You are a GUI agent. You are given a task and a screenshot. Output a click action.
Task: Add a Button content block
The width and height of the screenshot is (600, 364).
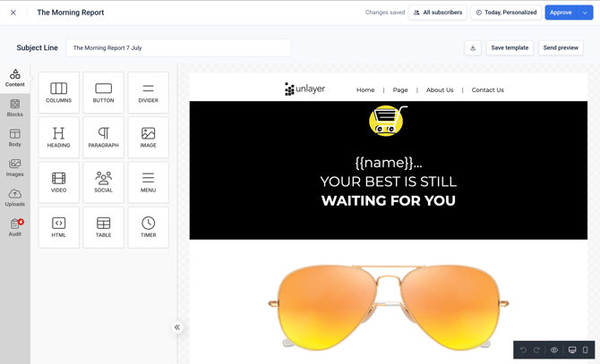[103, 92]
